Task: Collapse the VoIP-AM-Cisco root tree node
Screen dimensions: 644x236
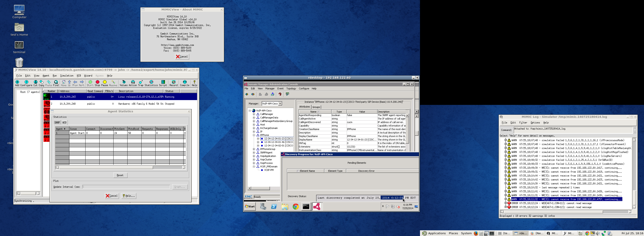Action: click(x=250, y=111)
